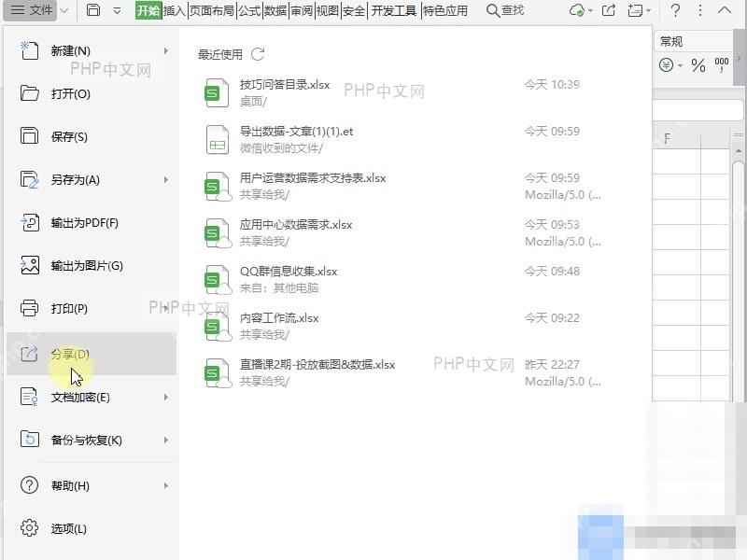This screenshot has height=560, width=747.
Task: Click the Document Encryption (文档加密) icon
Action: click(29, 397)
